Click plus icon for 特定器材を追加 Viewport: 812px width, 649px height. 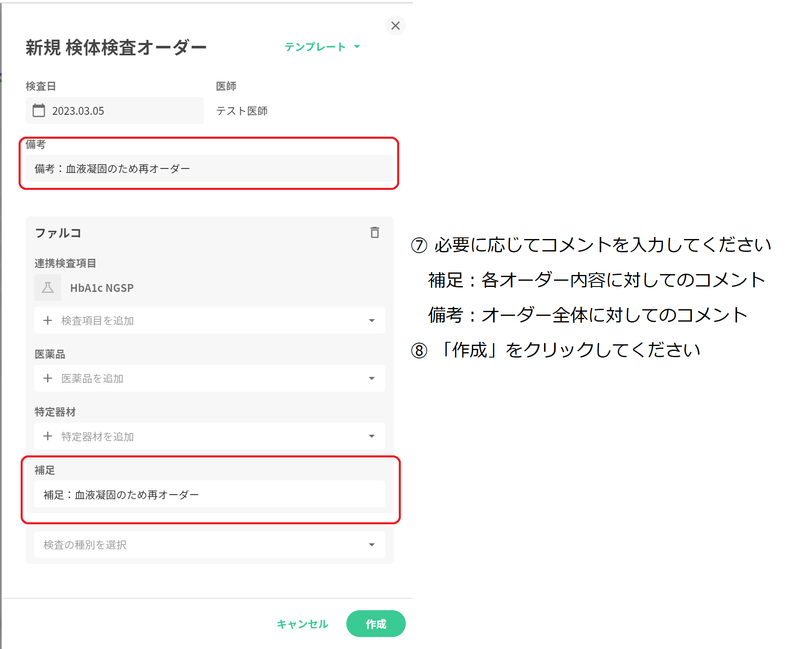point(48,436)
